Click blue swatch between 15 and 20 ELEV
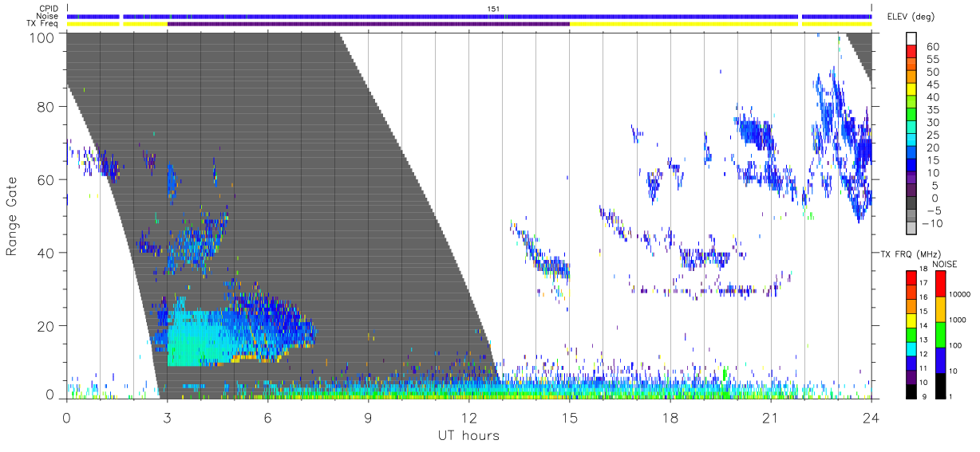980x452 pixels. click(x=911, y=153)
